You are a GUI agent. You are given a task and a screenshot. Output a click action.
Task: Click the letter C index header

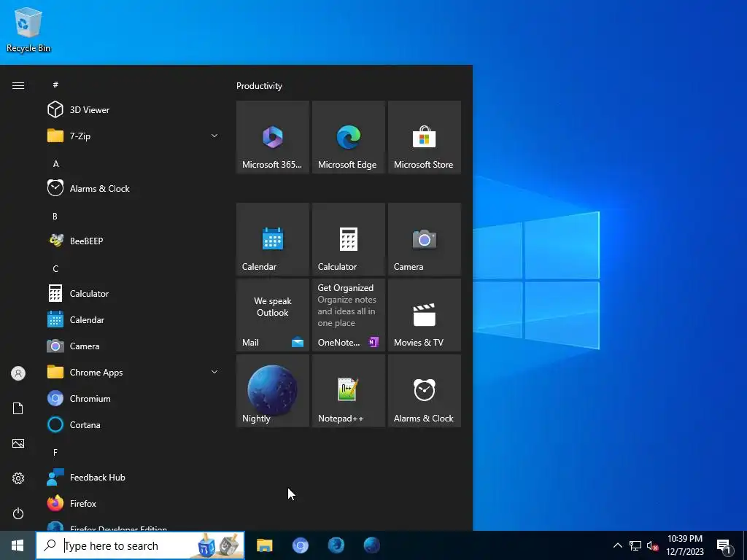(55, 268)
